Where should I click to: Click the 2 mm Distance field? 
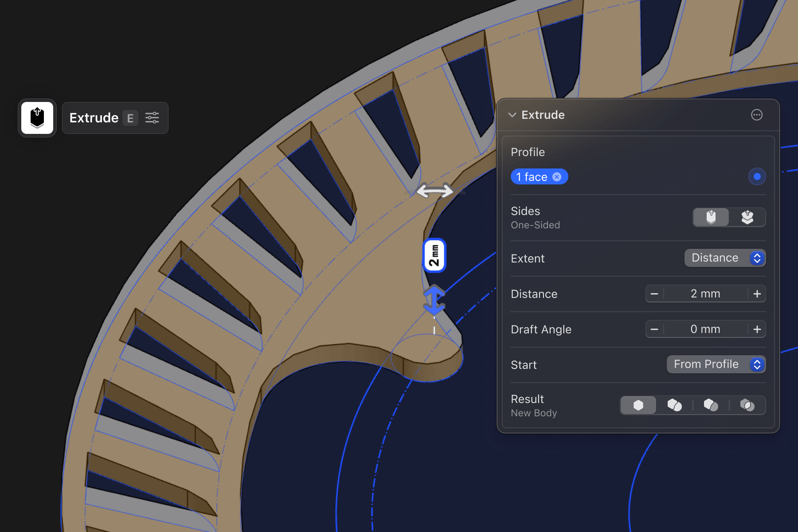tap(705, 293)
